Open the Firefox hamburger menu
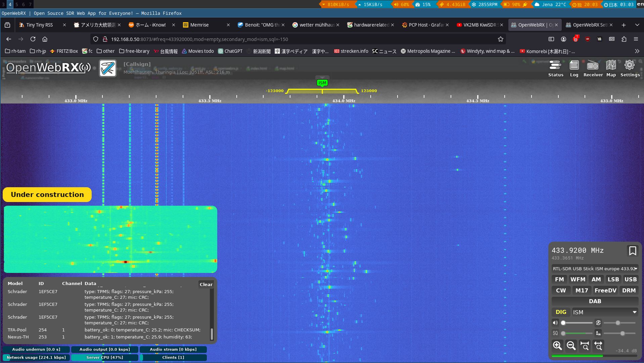 [636, 39]
